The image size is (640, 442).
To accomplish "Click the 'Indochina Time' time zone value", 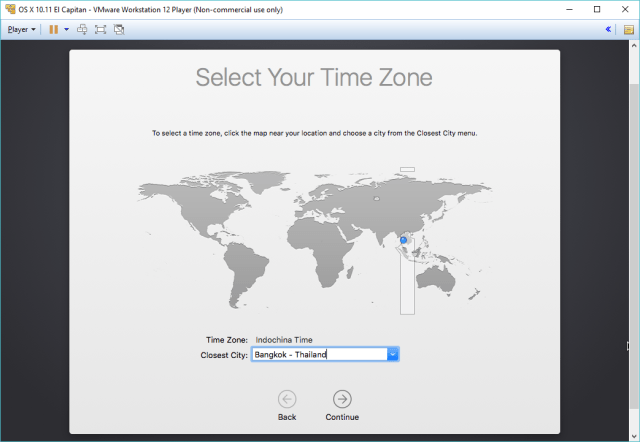I will (x=284, y=340).
